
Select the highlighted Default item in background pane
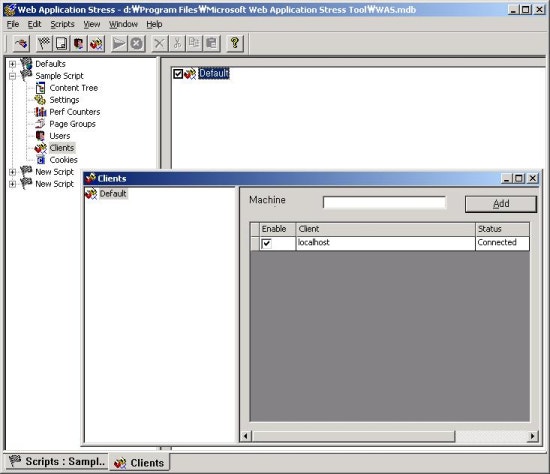pyautogui.click(x=214, y=73)
